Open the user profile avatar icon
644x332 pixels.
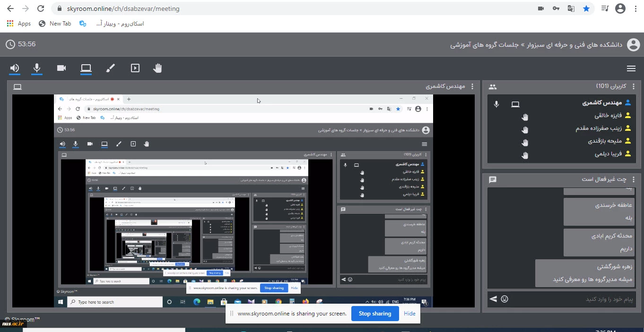633,45
